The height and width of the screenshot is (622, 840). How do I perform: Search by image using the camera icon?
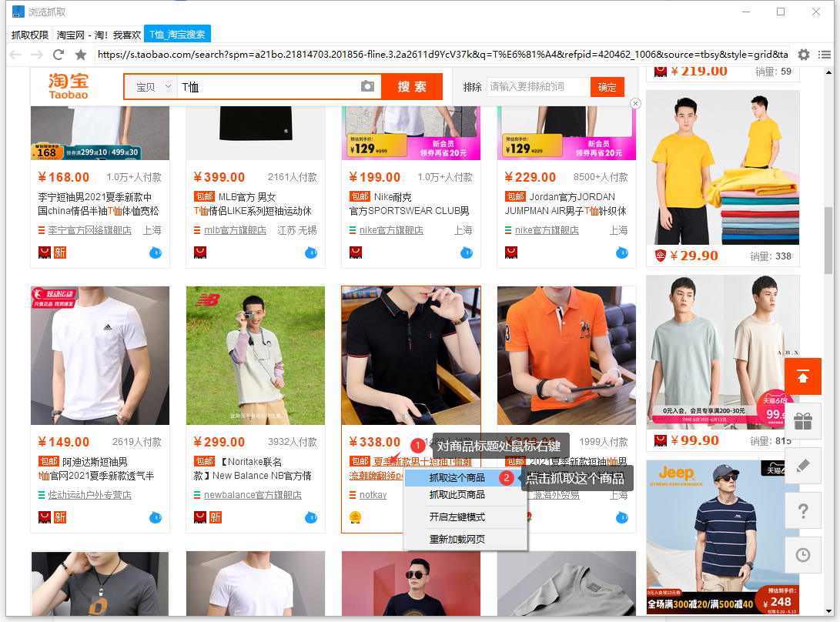(x=367, y=86)
